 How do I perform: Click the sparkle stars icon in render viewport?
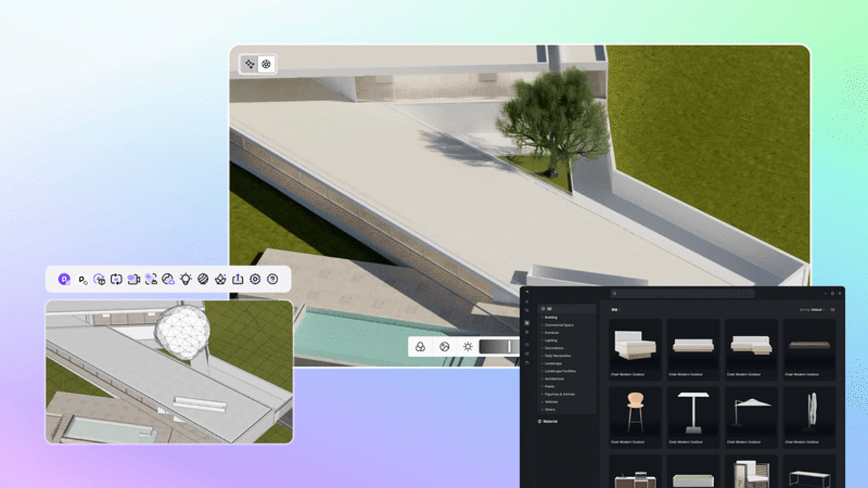pyautogui.click(x=250, y=64)
